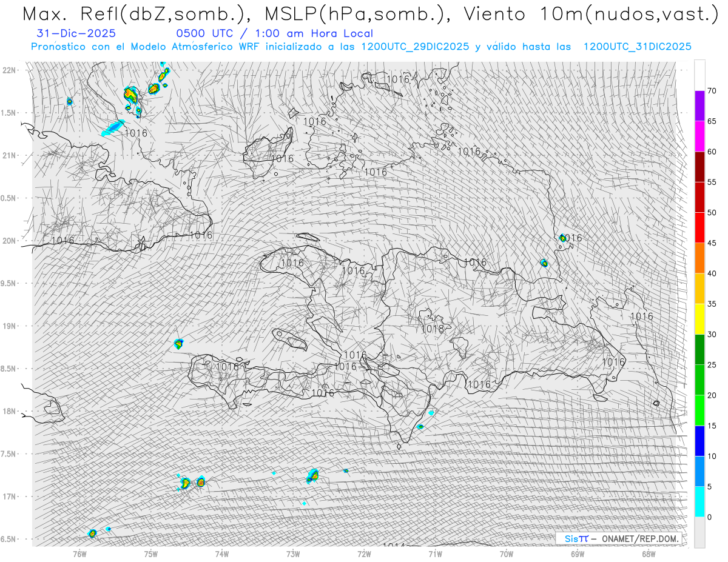Pick the dark red 55-60 dBZ colorbar segment
728x562 pixels.
tap(699, 167)
